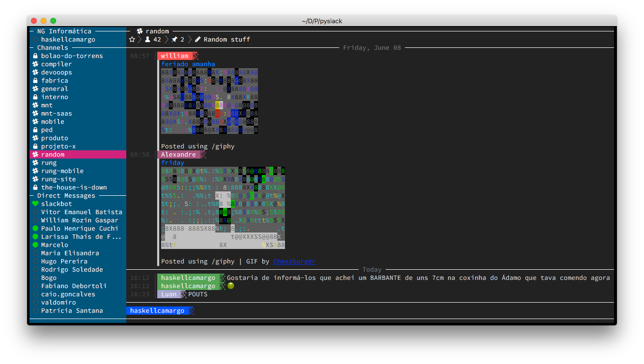Click the Luan username badge
The height and width of the screenshot is (364, 644).
pos(169,294)
